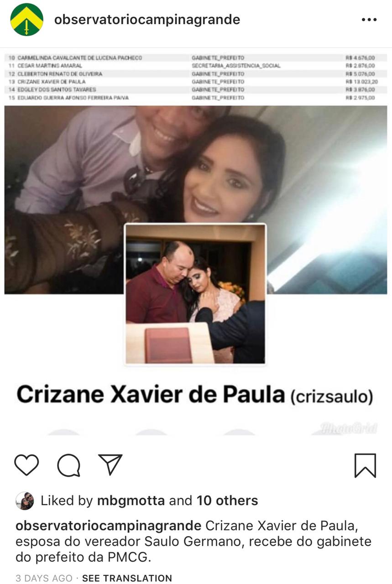This screenshot has height=584, width=392.
Task: Open mbgmotta profile from likes line
Action: coord(131,501)
